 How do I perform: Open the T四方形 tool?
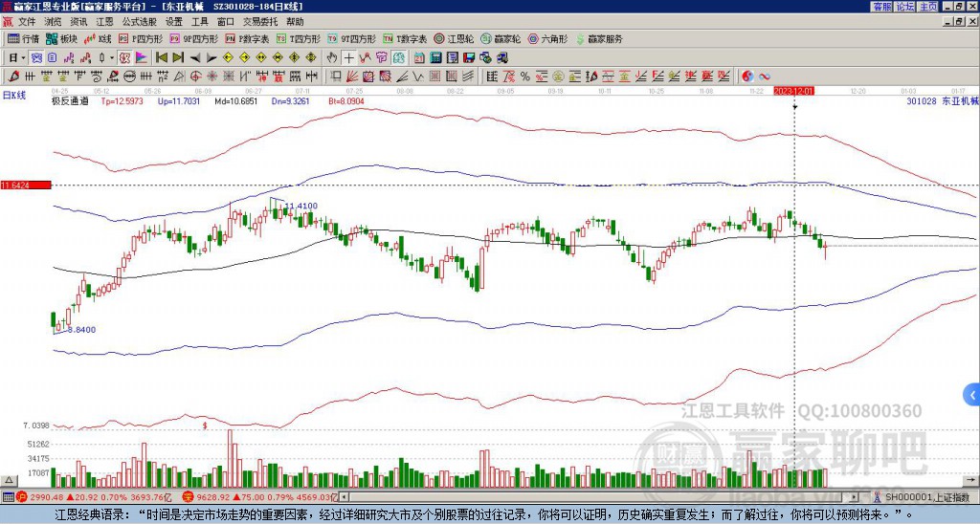(x=299, y=38)
